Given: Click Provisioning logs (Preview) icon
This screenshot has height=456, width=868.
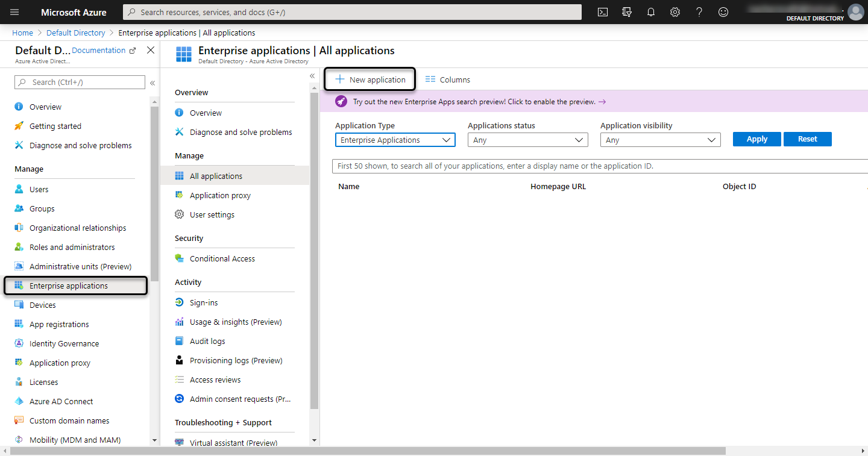Looking at the screenshot, I should pos(179,360).
